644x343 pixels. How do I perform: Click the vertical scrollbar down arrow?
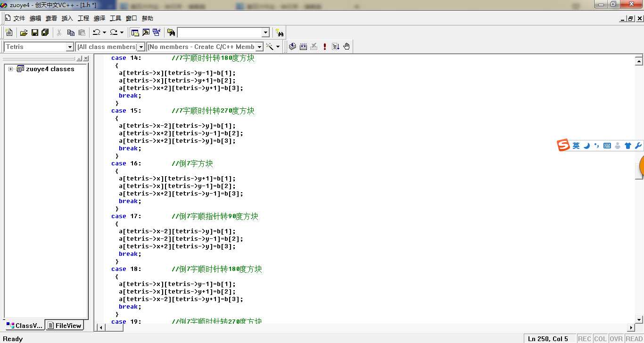[x=639, y=319]
